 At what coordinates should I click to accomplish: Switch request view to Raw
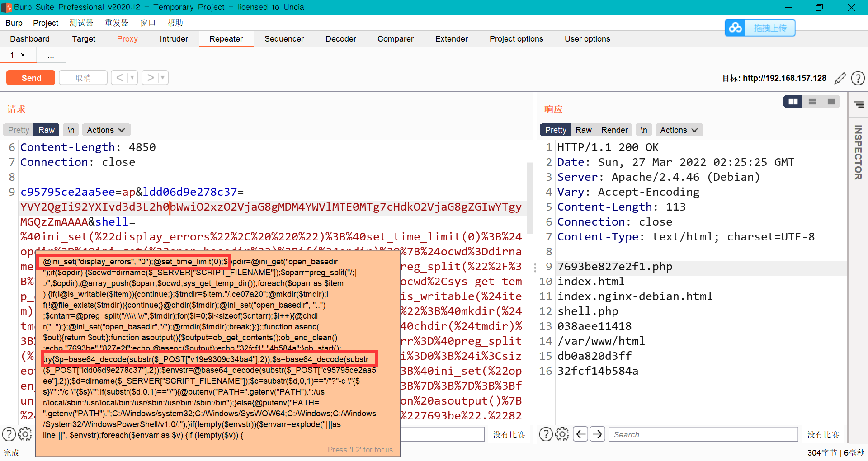47,130
